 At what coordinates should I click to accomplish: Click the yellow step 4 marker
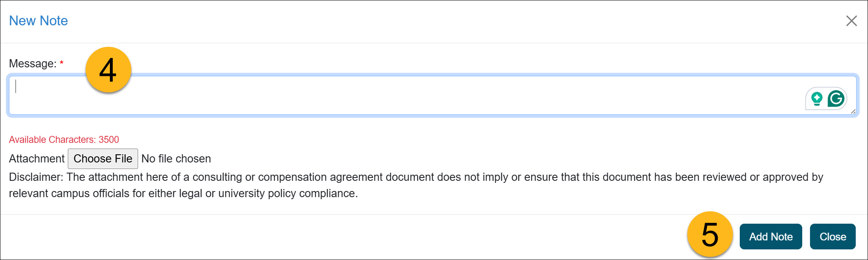click(x=108, y=70)
